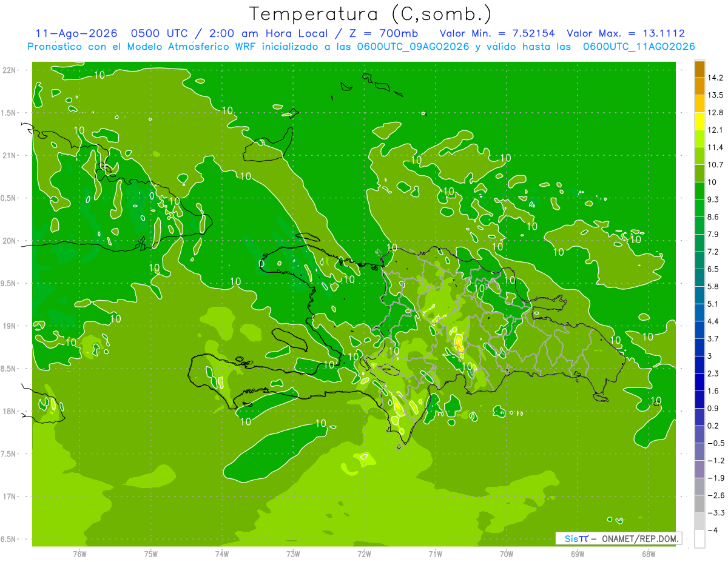Image resolution: width=728 pixels, height=562 pixels.
Task: Click the "0600UTC_09AGO2026" initialization time
Action: point(413,47)
